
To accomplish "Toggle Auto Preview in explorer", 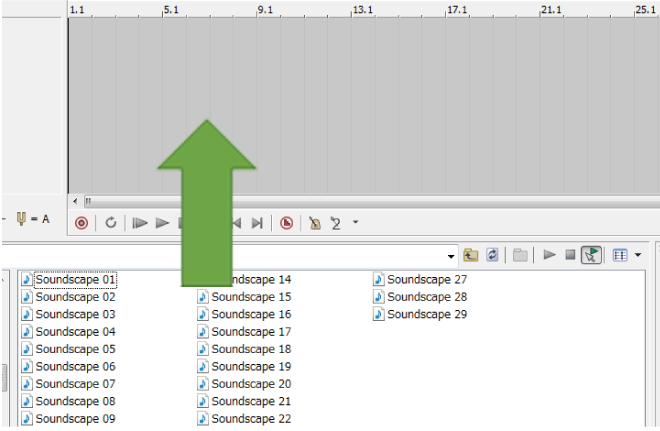I will tap(591, 255).
